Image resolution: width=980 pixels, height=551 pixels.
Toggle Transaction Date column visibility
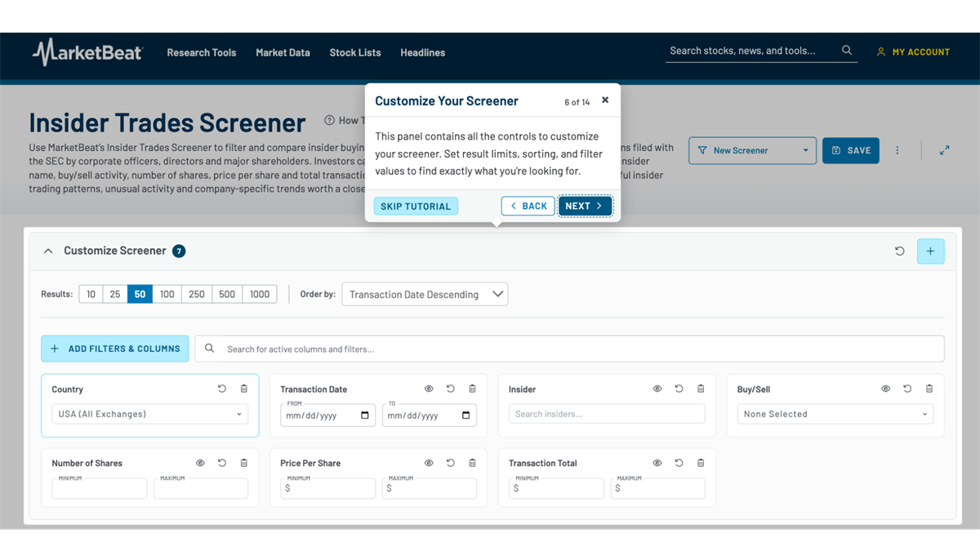(429, 389)
